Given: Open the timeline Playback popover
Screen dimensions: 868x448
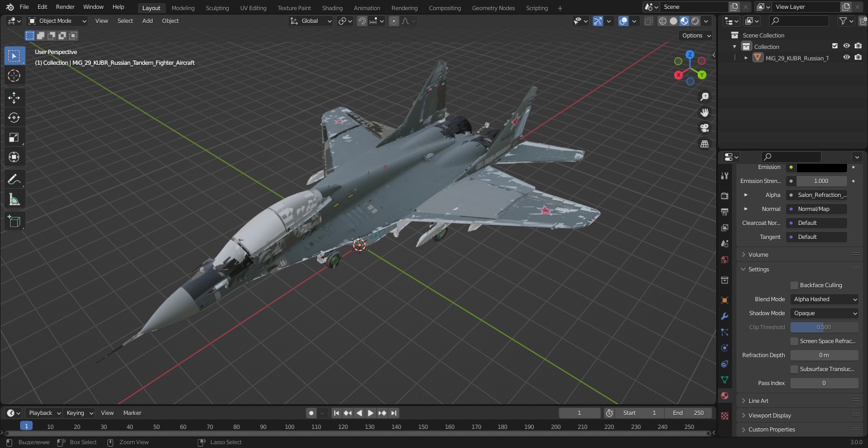Looking at the screenshot, I should [x=44, y=413].
